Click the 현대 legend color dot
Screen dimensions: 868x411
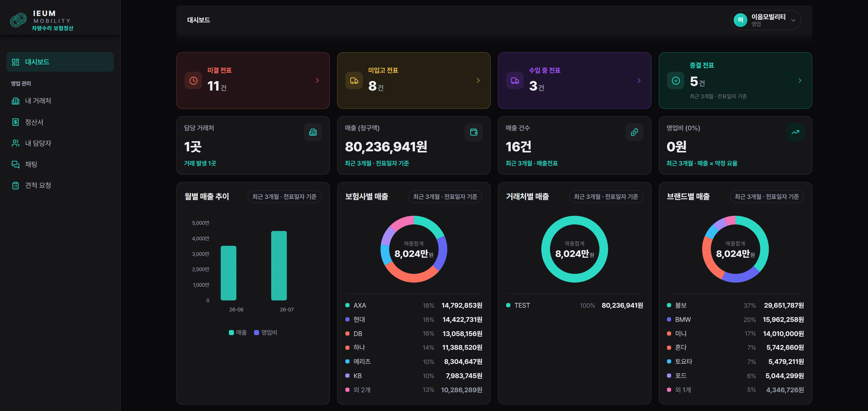(x=347, y=319)
